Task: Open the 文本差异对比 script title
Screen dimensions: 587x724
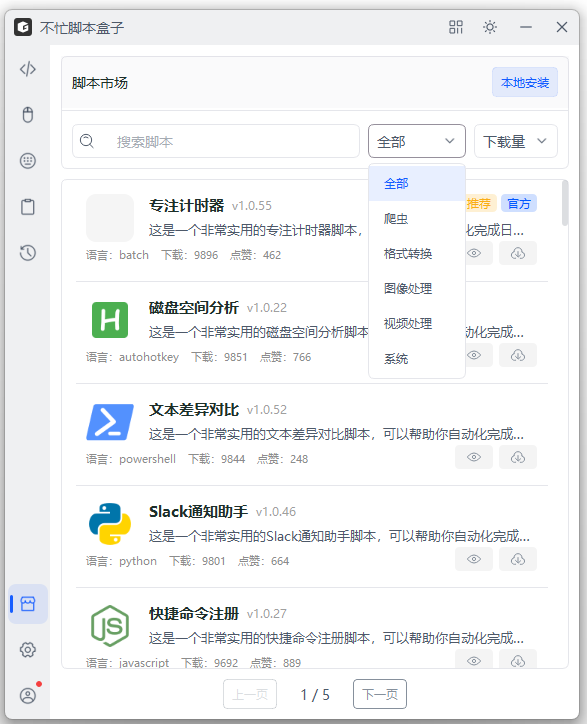Action: (194, 410)
